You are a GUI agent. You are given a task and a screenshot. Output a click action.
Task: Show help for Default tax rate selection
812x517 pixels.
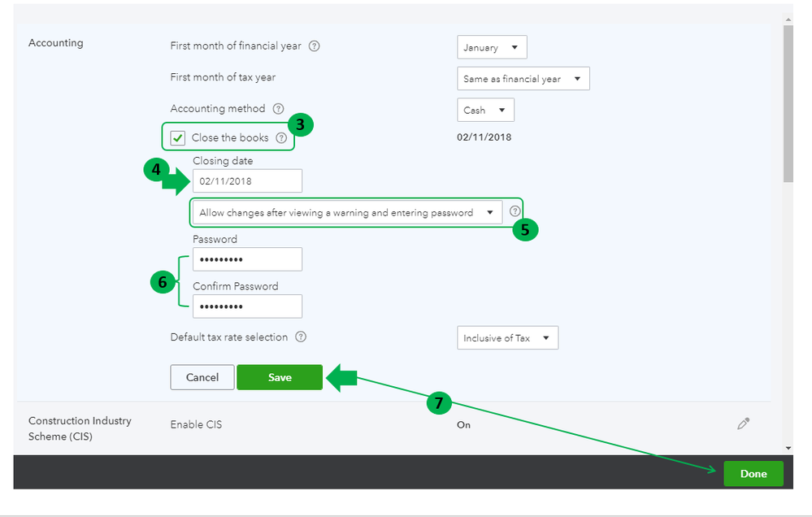coord(301,337)
